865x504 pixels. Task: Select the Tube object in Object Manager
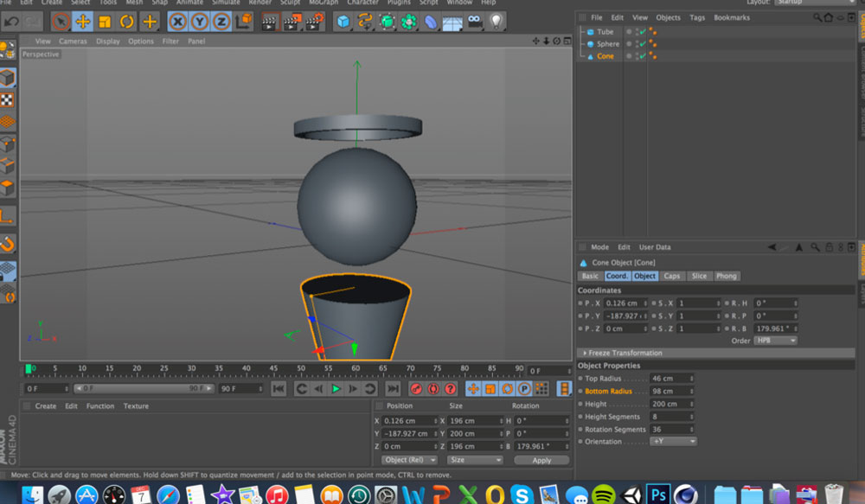[605, 32]
